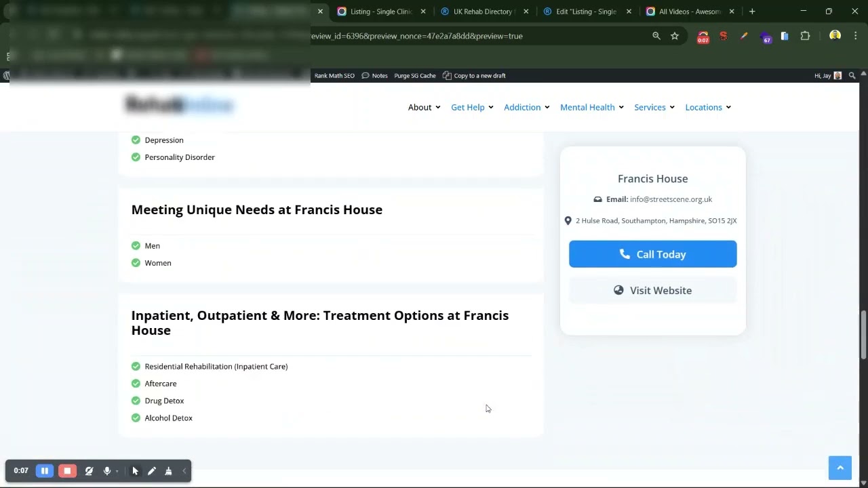This screenshot has height=488, width=868.
Task: Click the green check next to Alcohol Detox
Action: coord(136,418)
